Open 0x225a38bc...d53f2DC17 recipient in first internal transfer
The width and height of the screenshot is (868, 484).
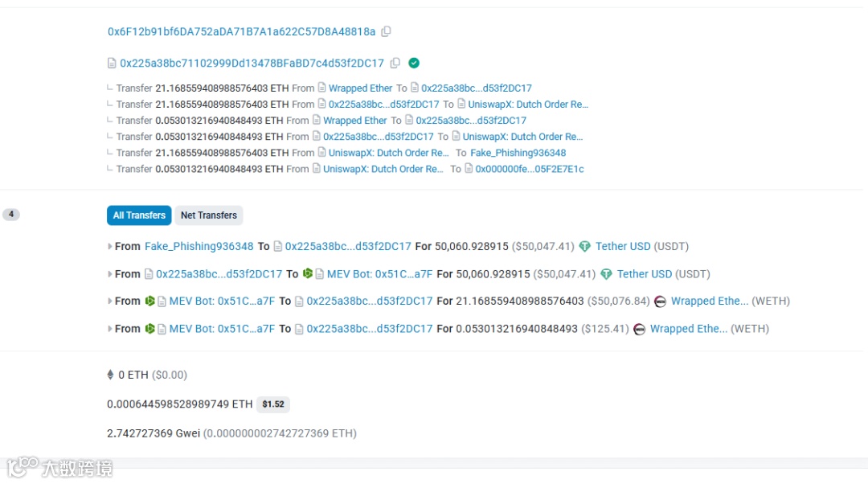[477, 88]
